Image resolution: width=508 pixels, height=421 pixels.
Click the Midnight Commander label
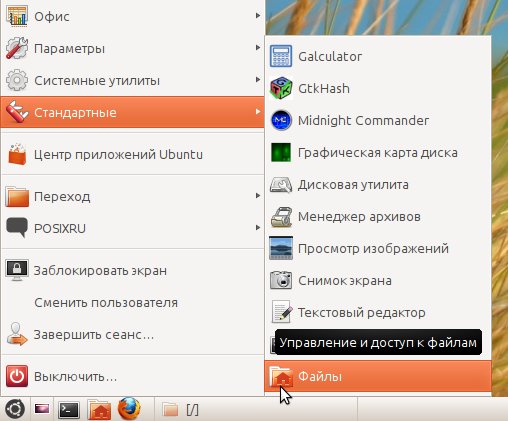pyautogui.click(x=363, y=120)
